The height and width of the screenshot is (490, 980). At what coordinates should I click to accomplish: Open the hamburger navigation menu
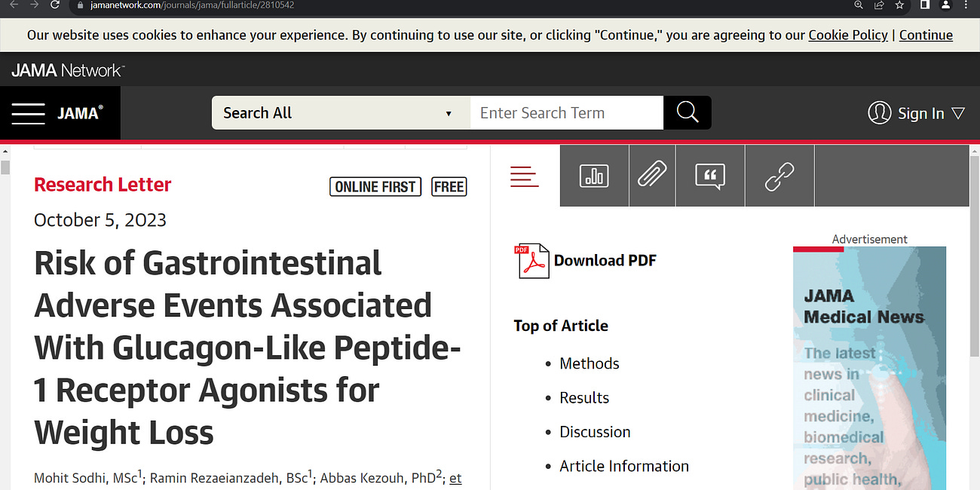28,113
